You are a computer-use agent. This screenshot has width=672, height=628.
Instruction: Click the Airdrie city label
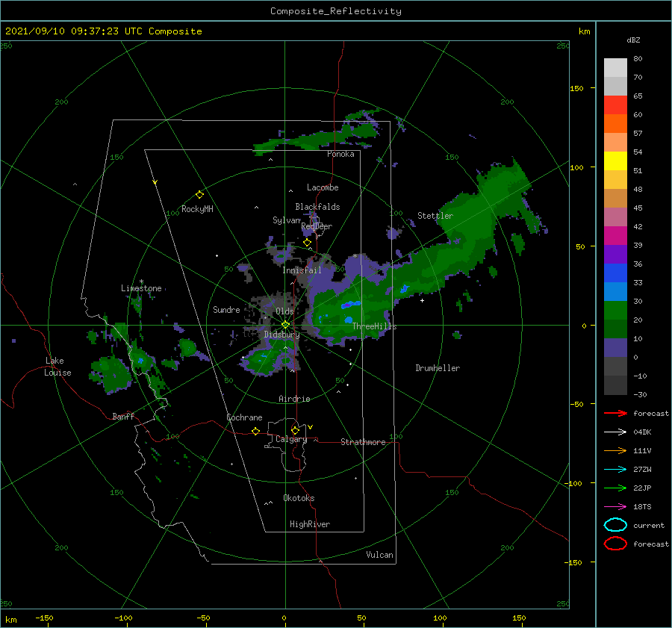(x=294, y=399)
